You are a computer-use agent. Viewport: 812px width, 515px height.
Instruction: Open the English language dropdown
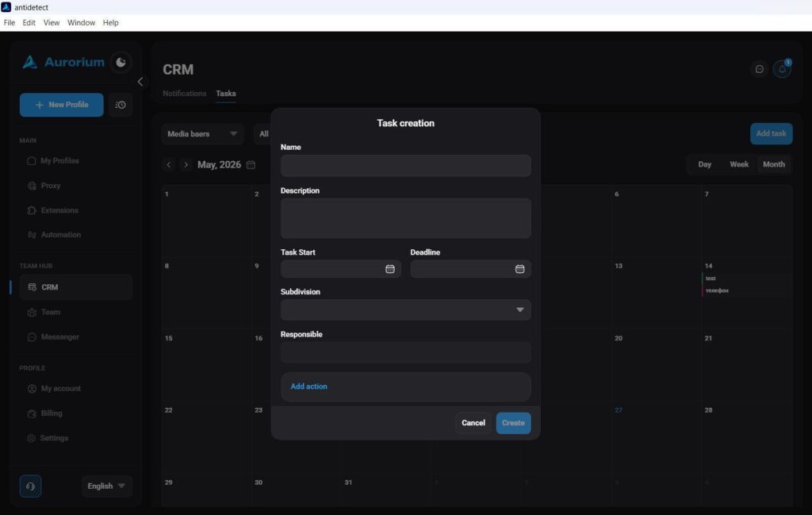click(x=107, y=486)
